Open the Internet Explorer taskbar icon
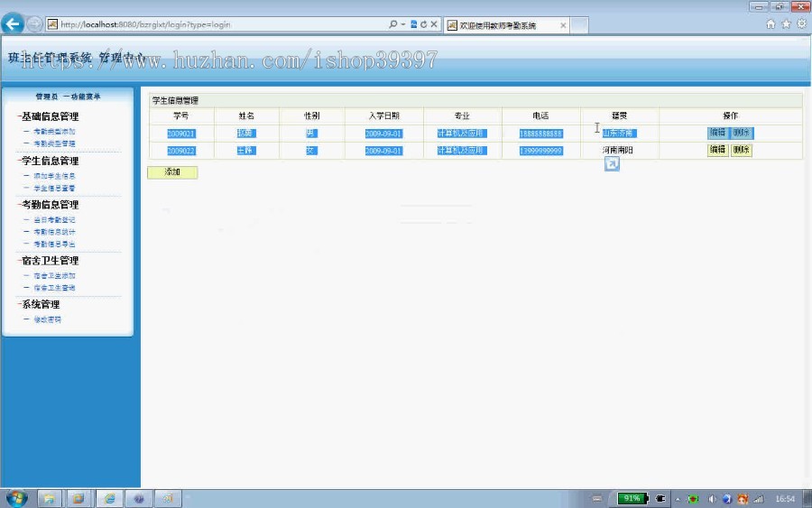Screen dimensions: 812x508 (x=110, y=499)
